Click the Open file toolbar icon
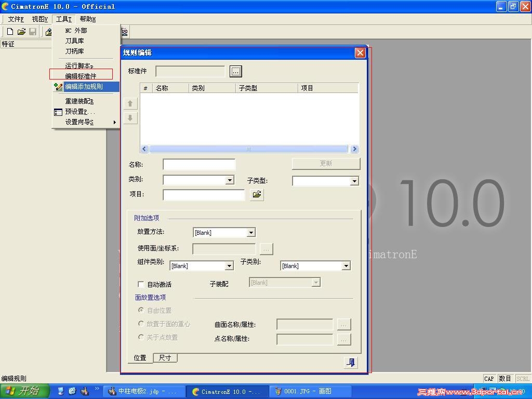Viewport: 532px width, 399px height. (x=21, y=32)
